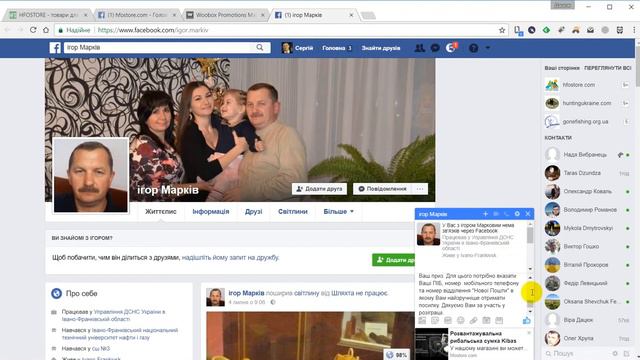Pick an emoji in the chat toolbar
This screenshot has width=640, height=360.
[x=460, y=320]
